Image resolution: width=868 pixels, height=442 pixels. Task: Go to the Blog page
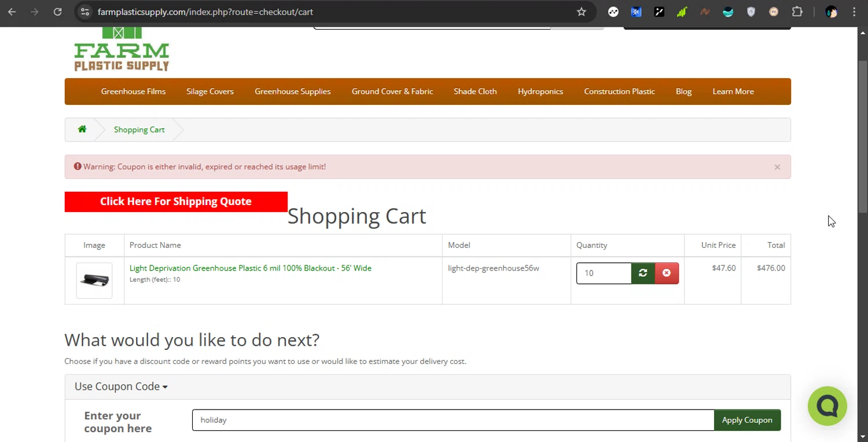(x=683, y=92)
